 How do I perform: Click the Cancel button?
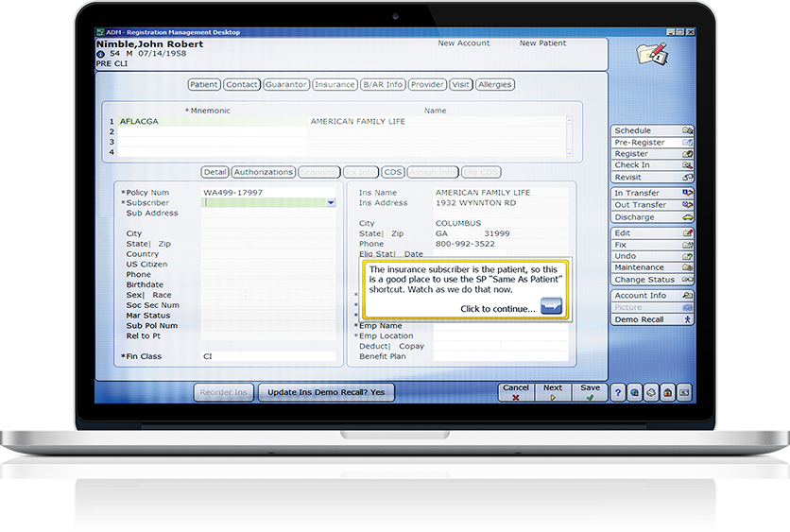click(x=516, y=392)
